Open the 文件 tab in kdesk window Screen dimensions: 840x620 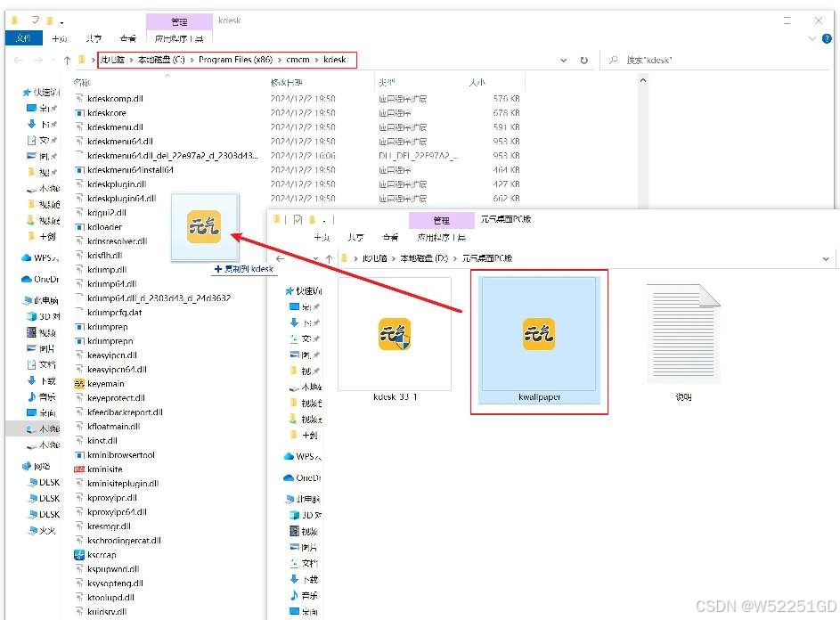(23, 38)
